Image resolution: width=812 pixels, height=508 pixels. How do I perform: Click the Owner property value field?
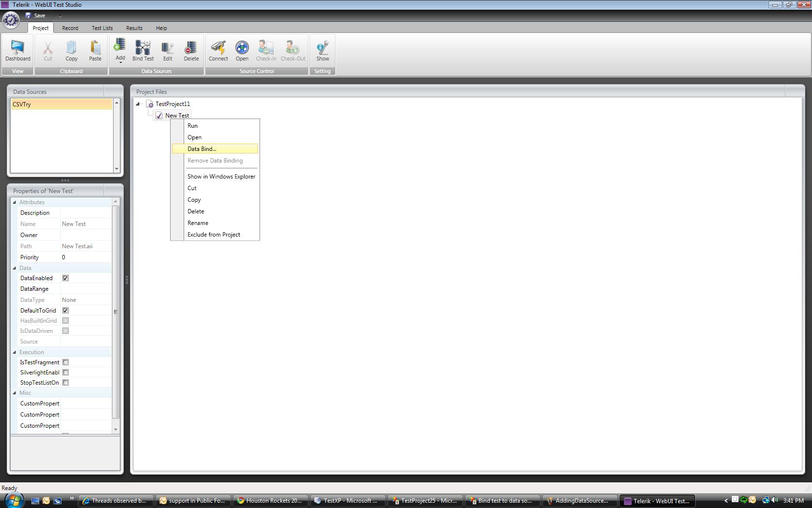86,235
